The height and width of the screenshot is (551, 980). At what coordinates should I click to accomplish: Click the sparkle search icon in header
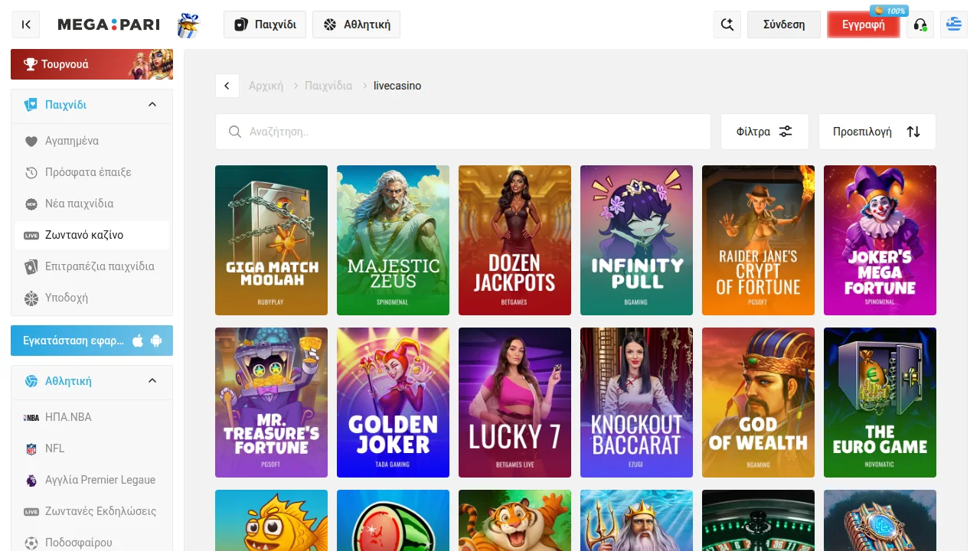point(727,24)
